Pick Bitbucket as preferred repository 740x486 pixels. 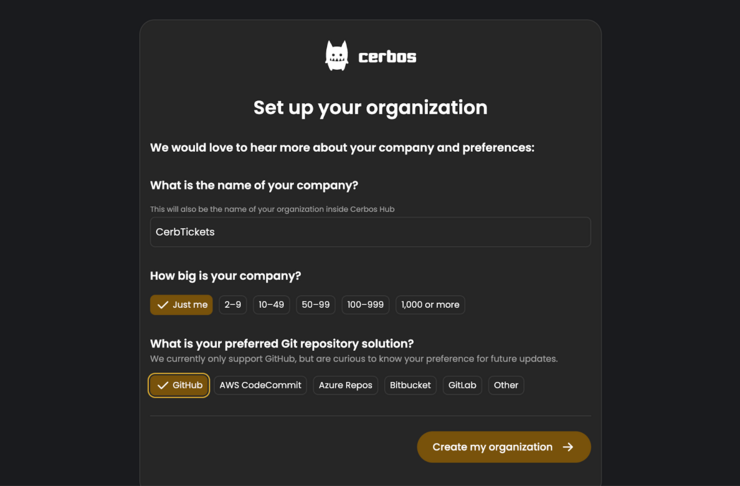point(410,385)
